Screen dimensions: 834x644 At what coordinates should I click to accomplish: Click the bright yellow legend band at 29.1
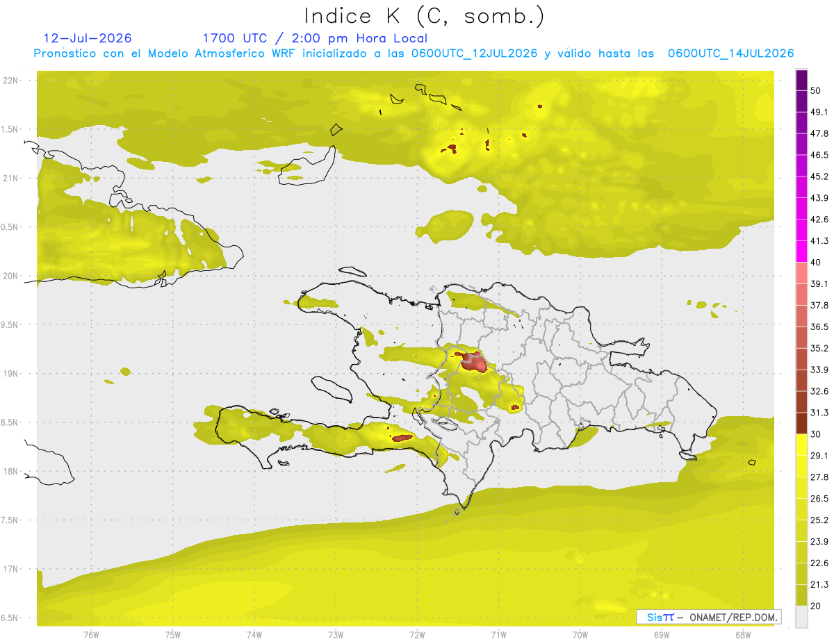[x=801, y=445]
